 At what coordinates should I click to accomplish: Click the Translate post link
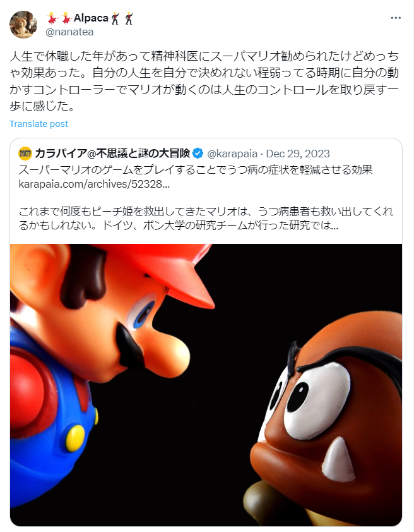(38, 124)
